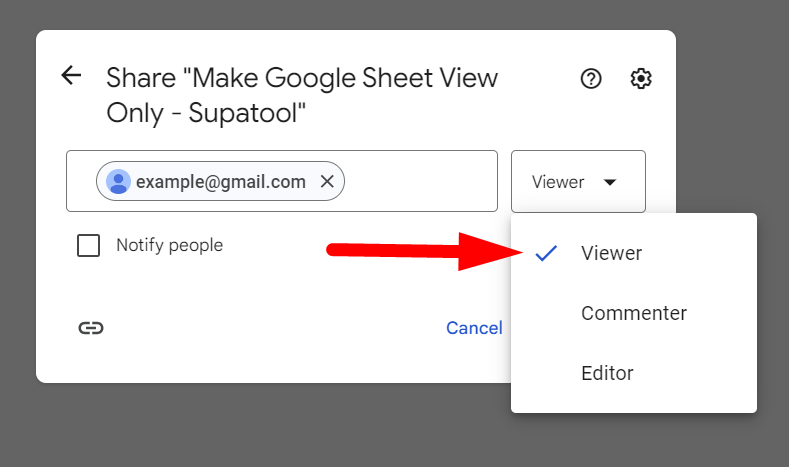Image resolution: width=789 pixels, height=467 pixels.
Task: Click the empty area of the recipients field
Action: pos(420,181)
